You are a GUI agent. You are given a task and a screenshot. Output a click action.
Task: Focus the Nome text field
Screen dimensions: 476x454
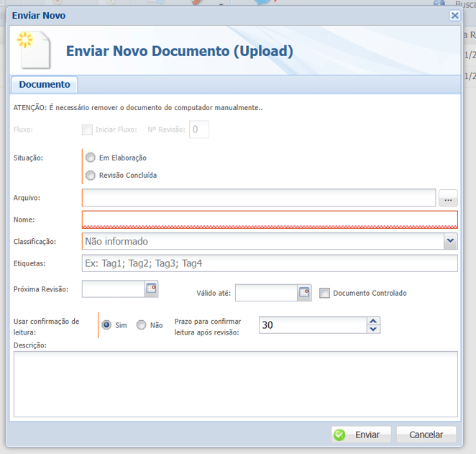[x=270, y=219]
